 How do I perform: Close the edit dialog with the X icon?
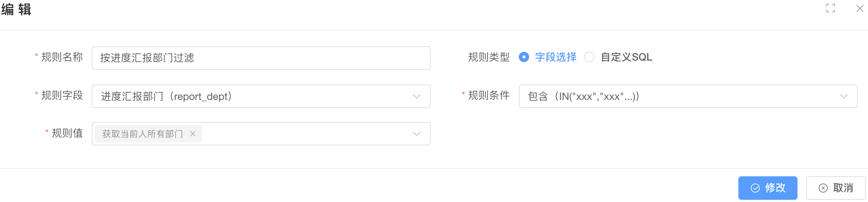pyautogui.click(x=860, y=8)
